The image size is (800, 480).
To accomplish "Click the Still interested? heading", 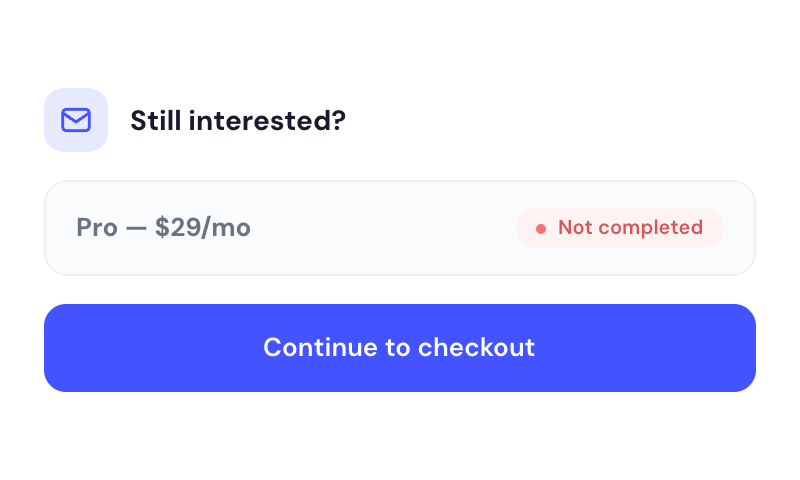I will [238, 121].
